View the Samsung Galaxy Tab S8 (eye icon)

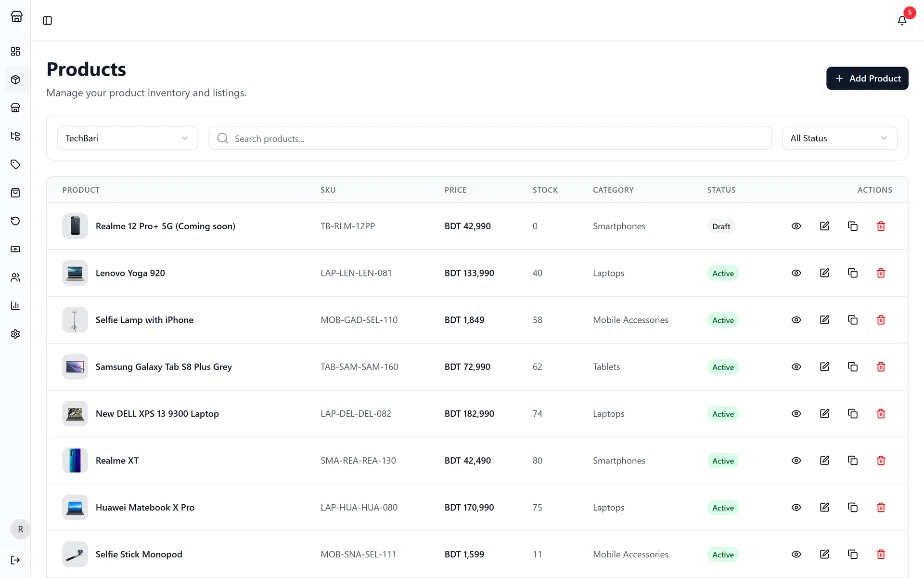(796, 367)
